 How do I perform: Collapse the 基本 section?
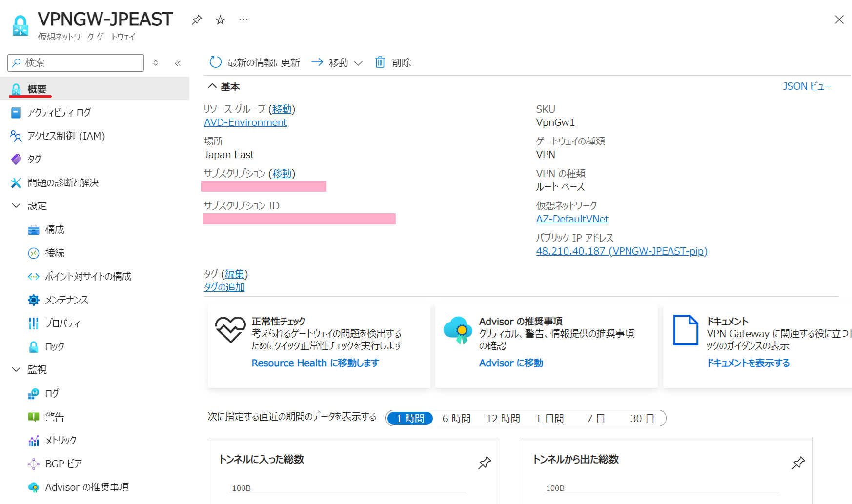[212, 86]
